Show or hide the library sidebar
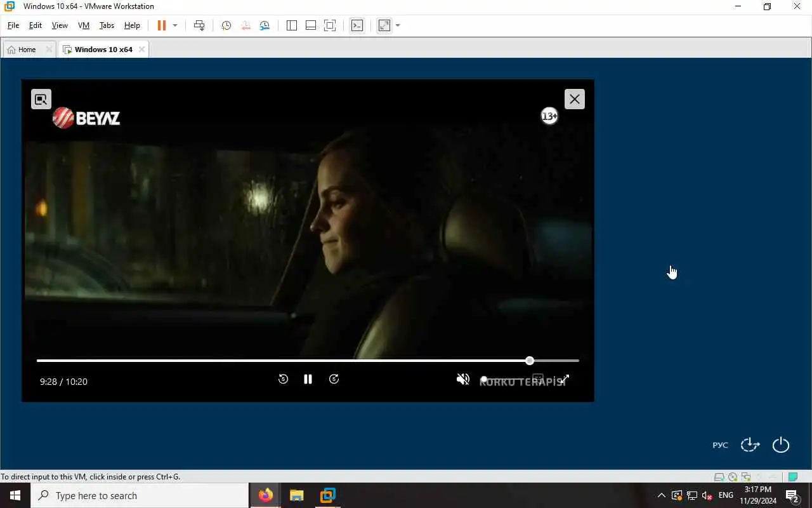This screenshot has width=812, height=508. (x=292, y=25)
